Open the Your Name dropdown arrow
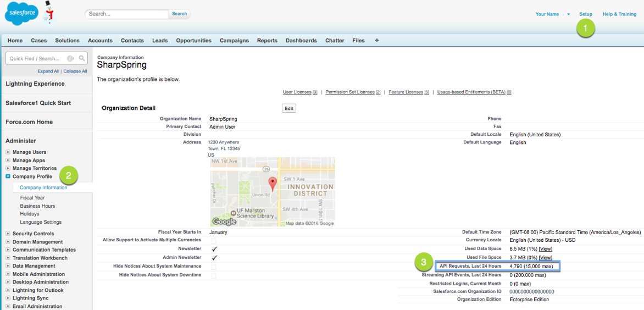 568,14
